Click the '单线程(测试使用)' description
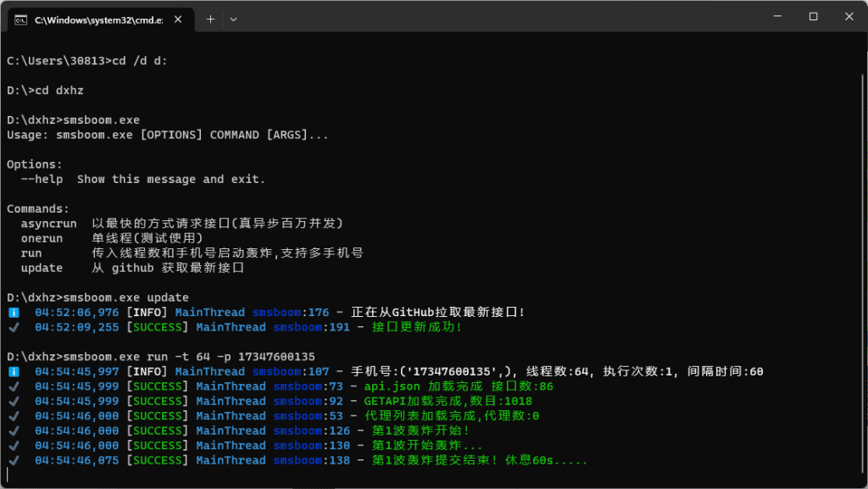This screenshot has height=489, width=868. coord(147,238)
